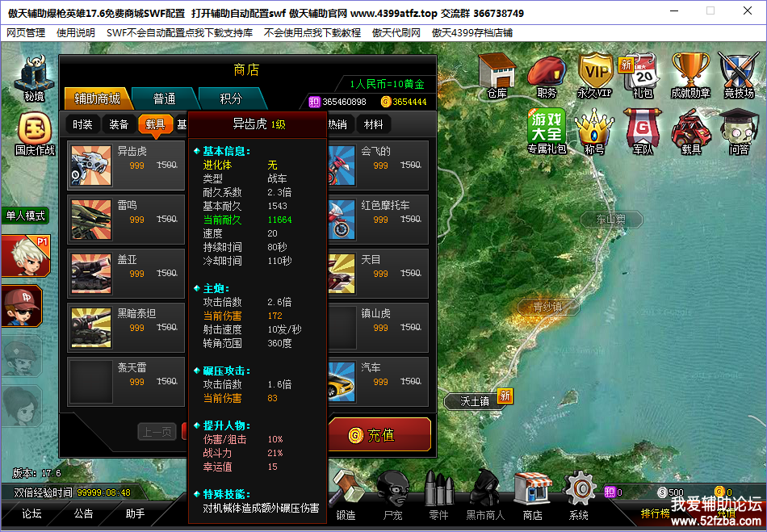Viewport: 767px width, 532px height.
Task: Open the 尸宠 zombie pet icon
Action: point(393,496)
